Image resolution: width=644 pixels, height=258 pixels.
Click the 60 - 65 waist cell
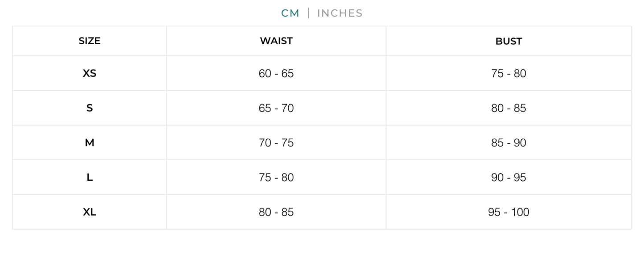point(276,73)
